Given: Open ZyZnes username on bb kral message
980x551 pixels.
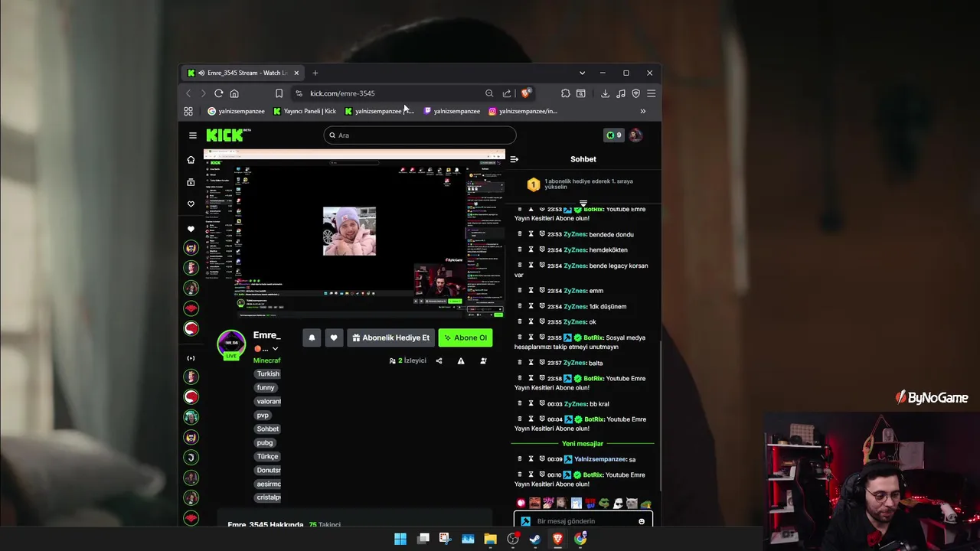Looking at the screenshot, I should 575,403.
